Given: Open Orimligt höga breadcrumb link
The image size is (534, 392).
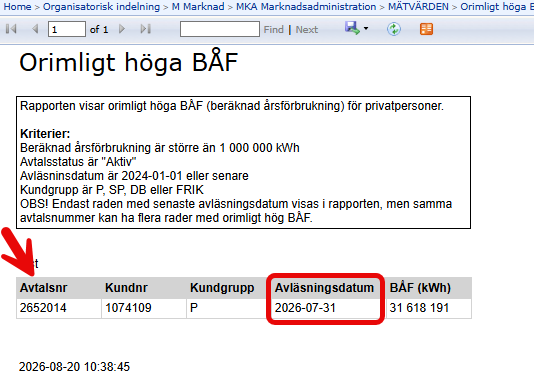Looking at the screenshot, I should pyautogui.click(x=497, y=6).
